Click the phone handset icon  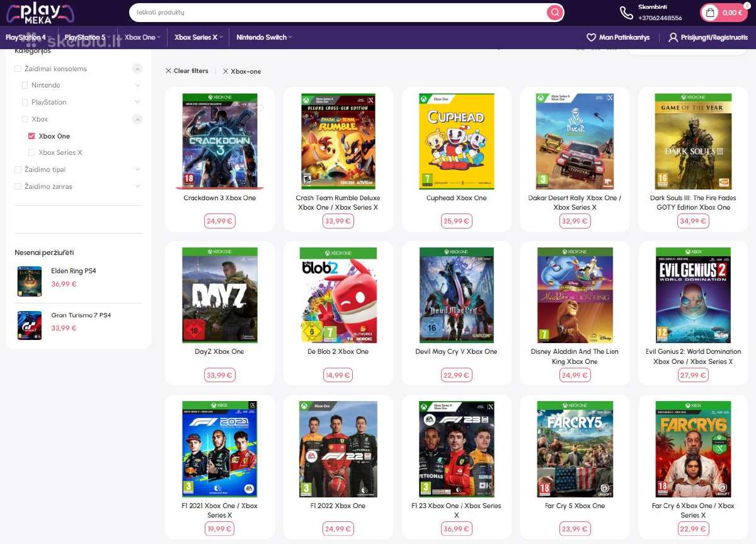pos(626,13)
